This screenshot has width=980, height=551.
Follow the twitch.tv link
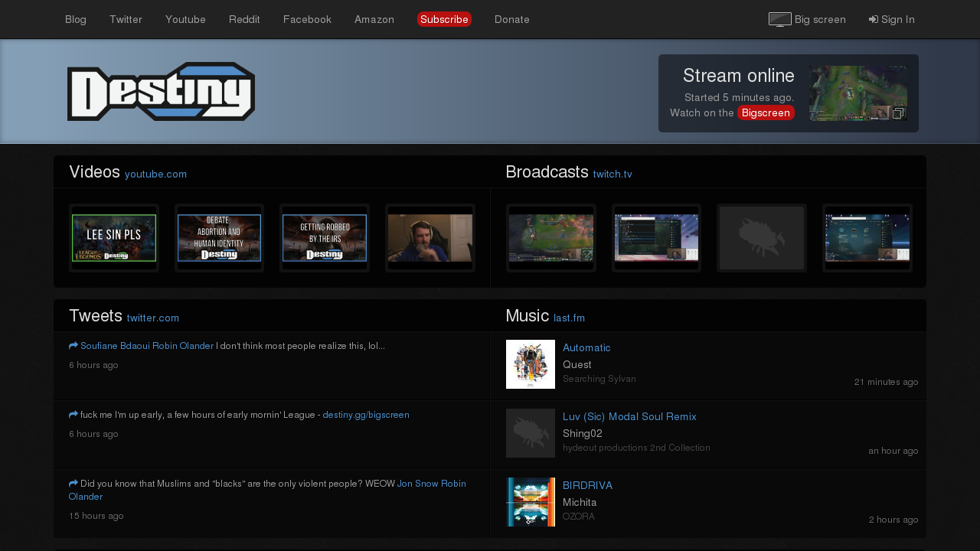click(612, 174)
